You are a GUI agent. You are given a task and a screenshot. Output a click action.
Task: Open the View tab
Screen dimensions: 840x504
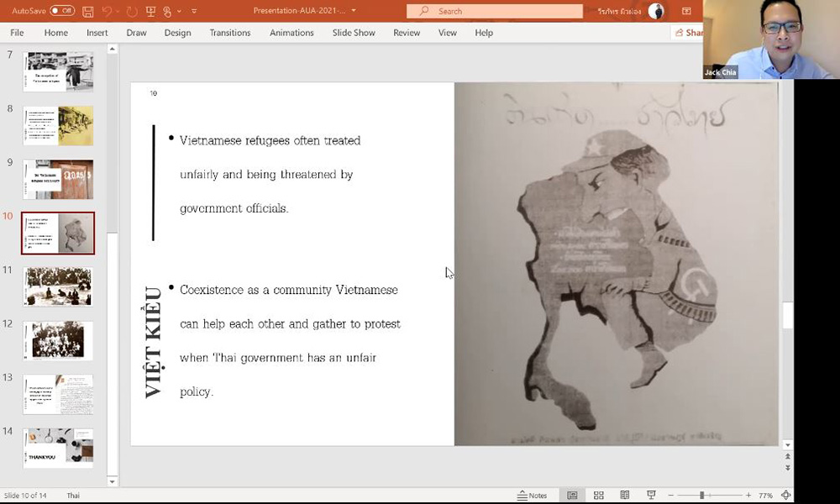(x=448, y=33)
